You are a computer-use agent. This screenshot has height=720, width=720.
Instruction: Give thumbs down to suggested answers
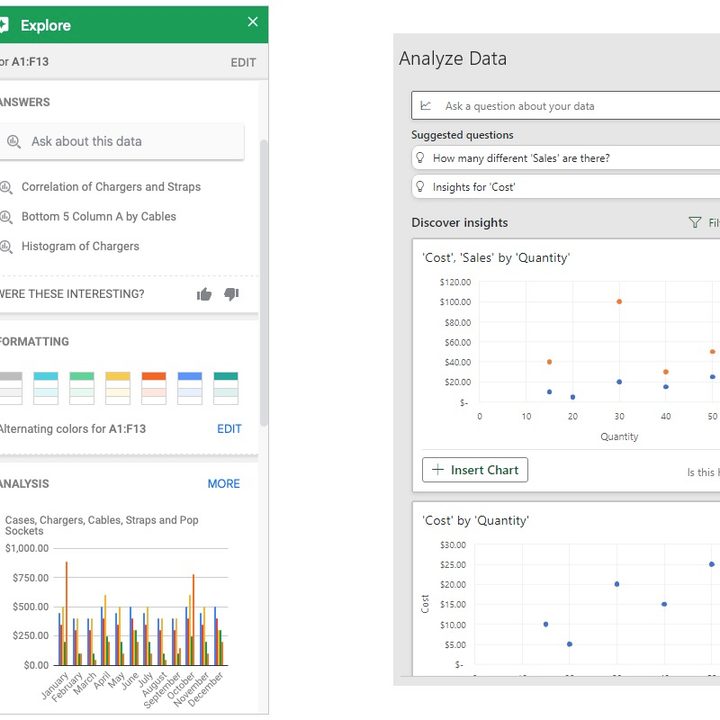click(x=231, y=294)
